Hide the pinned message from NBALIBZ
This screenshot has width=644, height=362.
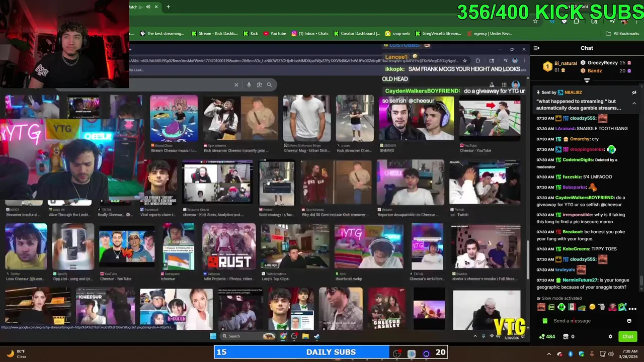point(634,93)
